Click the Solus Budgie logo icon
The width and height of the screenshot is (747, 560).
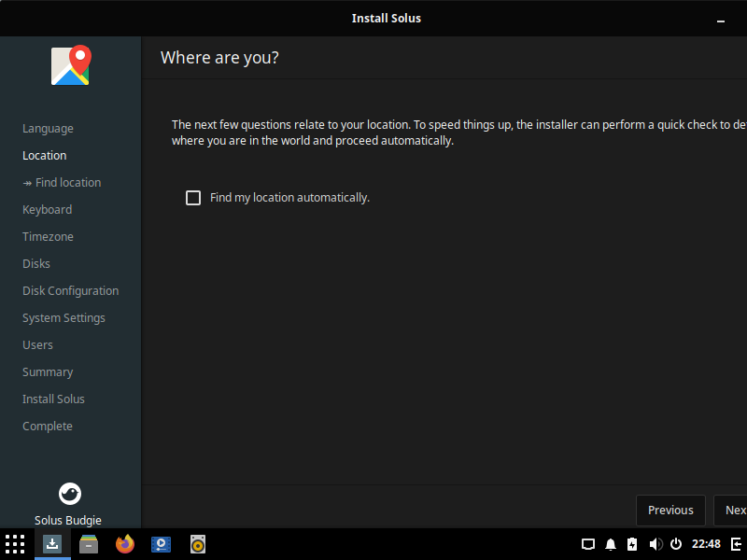pyautogui.click(x=69, y=494)
